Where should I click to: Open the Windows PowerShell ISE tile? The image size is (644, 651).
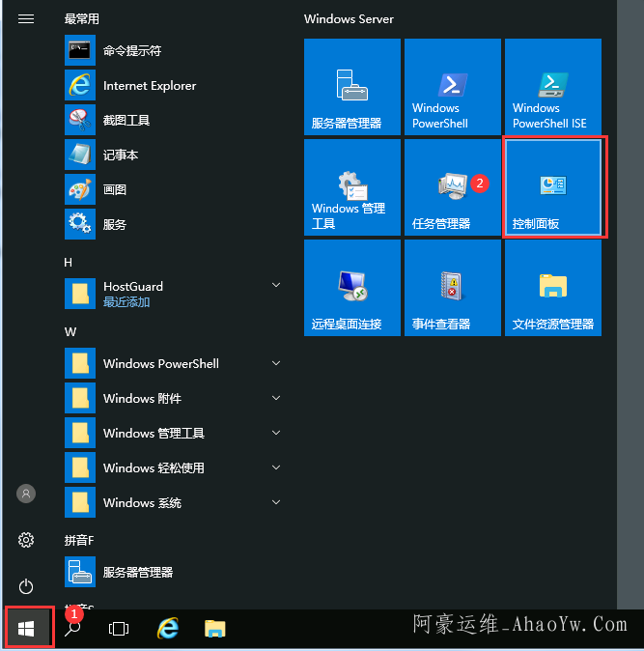pyautogui.click(x=553, y=87)
